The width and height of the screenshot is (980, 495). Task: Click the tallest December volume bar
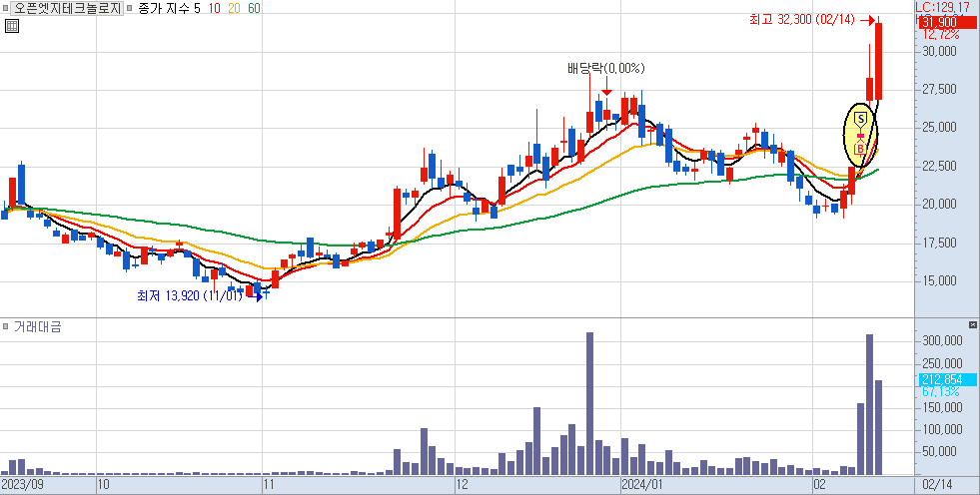click(x=589, y=403)
